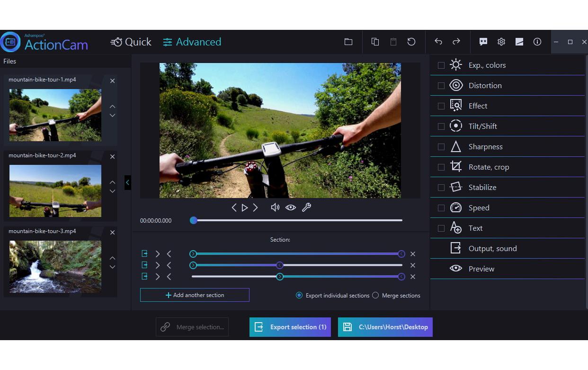Expand the Output, sound section

click(492, 248)
